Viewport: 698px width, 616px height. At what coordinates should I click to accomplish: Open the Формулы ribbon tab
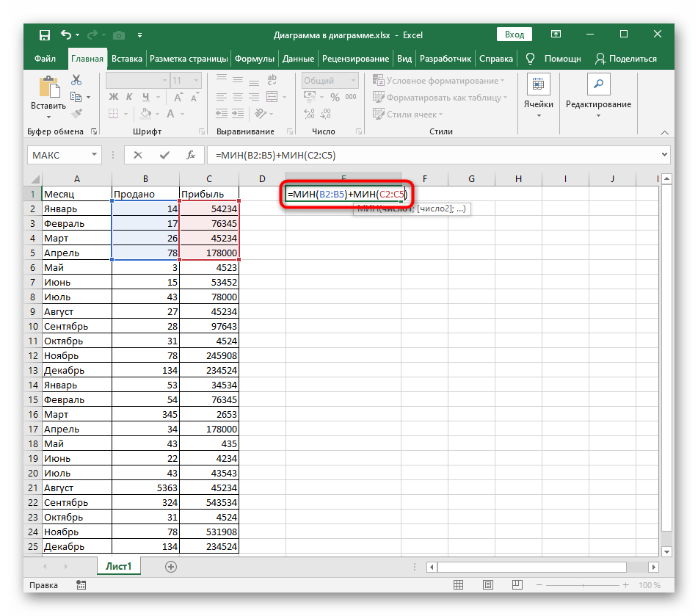point(255,59)
